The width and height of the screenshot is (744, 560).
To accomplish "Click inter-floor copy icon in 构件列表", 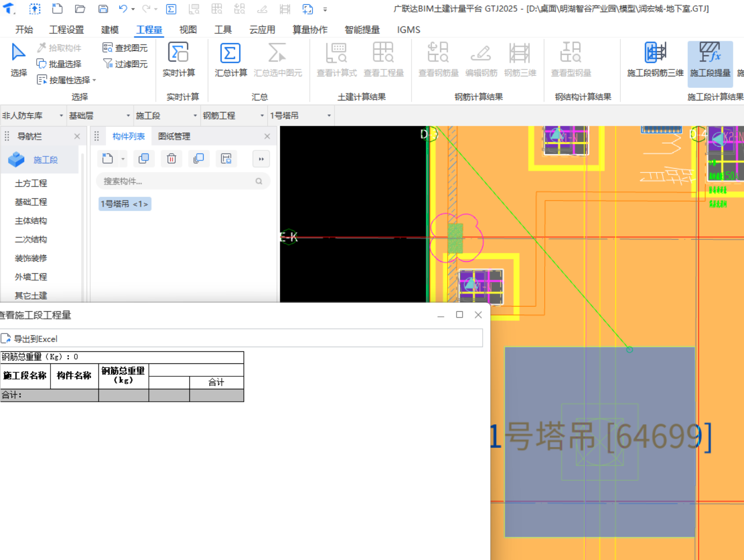I will [x=198, y=159].
